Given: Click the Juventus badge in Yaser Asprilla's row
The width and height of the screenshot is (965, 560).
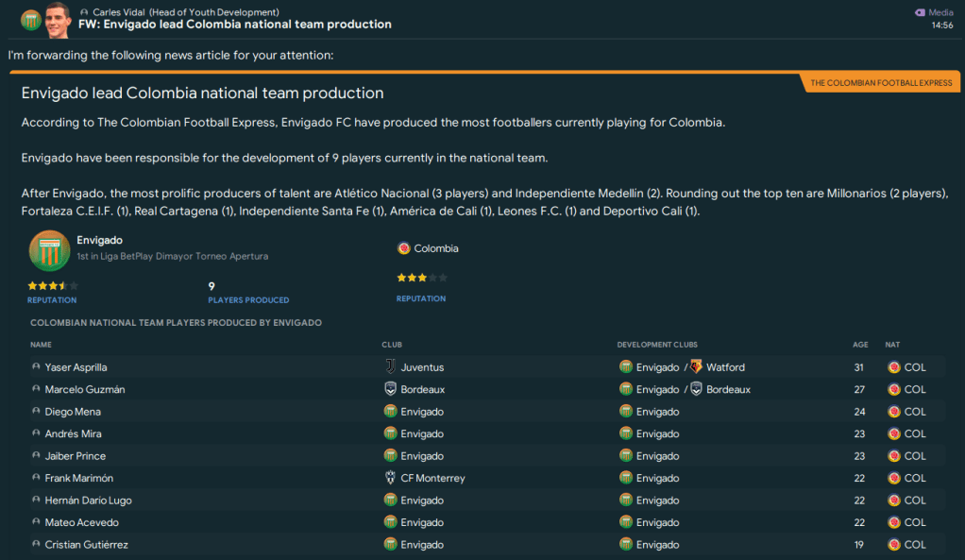Looking at the screenshot, I should (391, 367).
